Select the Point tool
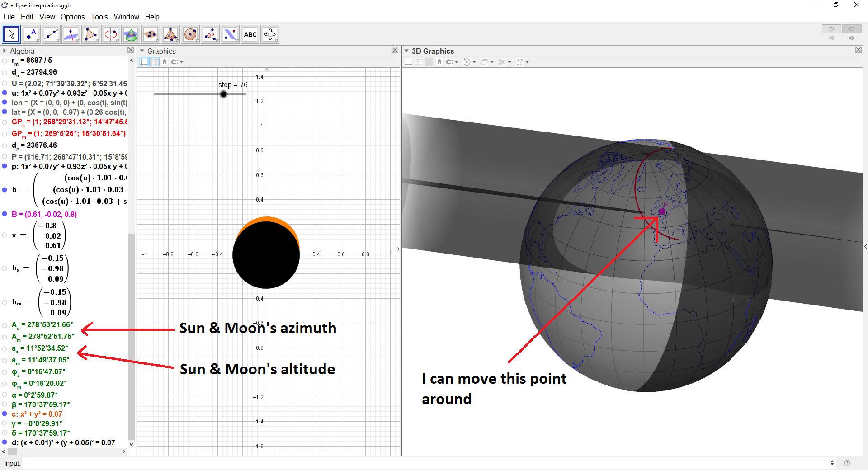868x470 pixels. point(31,34)
